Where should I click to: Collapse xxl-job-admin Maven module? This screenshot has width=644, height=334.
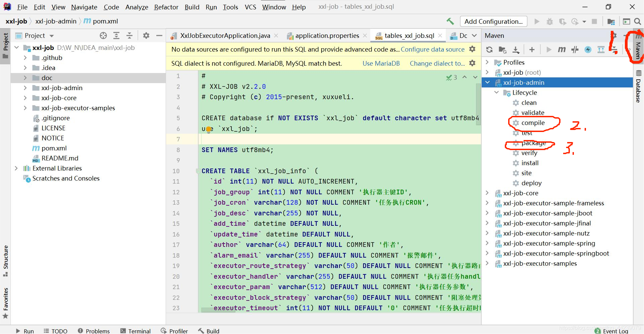pyautogui.click(x=487, y=82)
